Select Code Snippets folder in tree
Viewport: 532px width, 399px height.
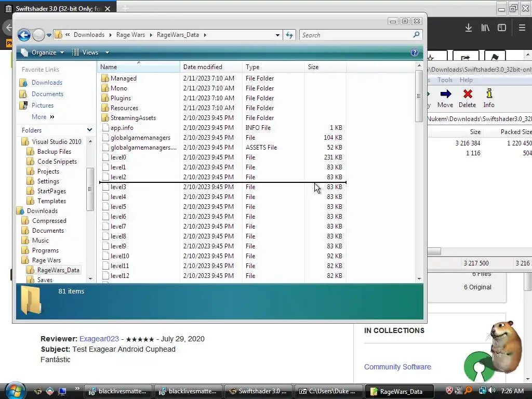57,161
